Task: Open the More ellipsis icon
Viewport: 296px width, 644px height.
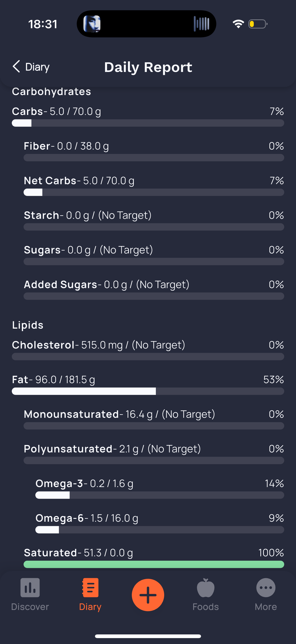Action: tap(266, 588)
